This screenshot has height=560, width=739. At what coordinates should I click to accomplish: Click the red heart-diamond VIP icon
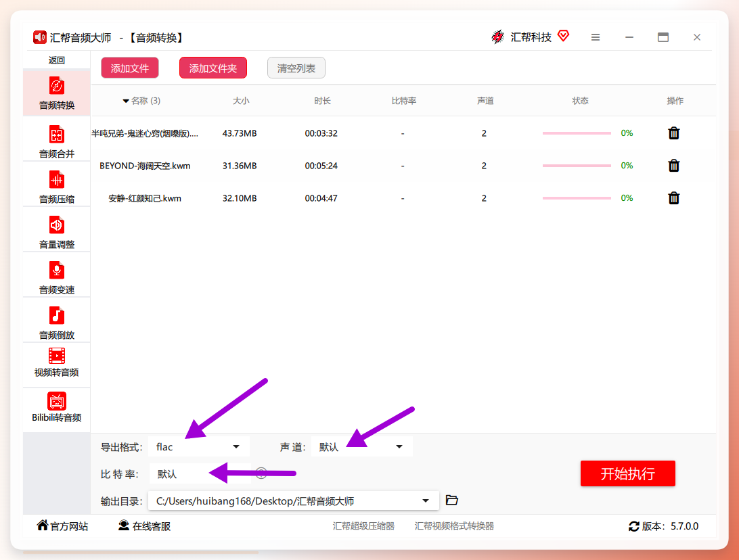tap(563, 36)
